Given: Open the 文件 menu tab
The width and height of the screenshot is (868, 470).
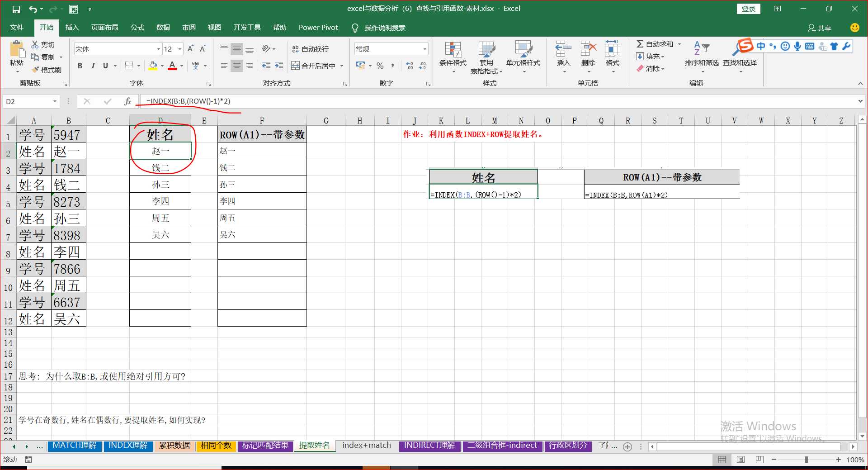Looking at the screenshot, I should (x=17, y=28).
